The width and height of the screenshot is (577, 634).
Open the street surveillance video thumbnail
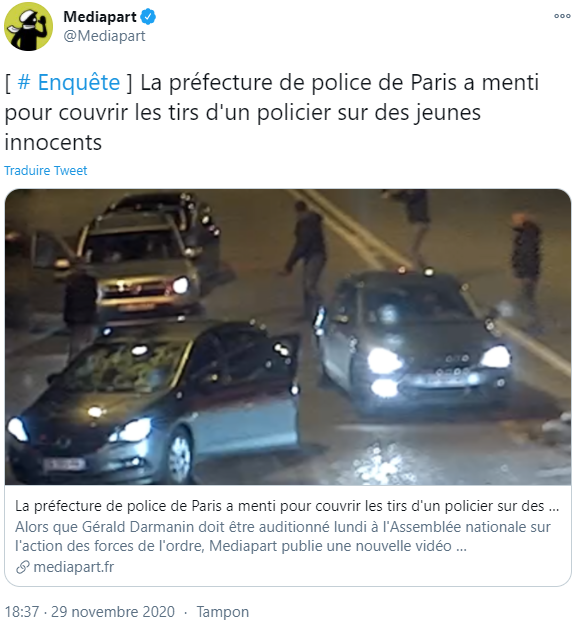click(288, 337)
